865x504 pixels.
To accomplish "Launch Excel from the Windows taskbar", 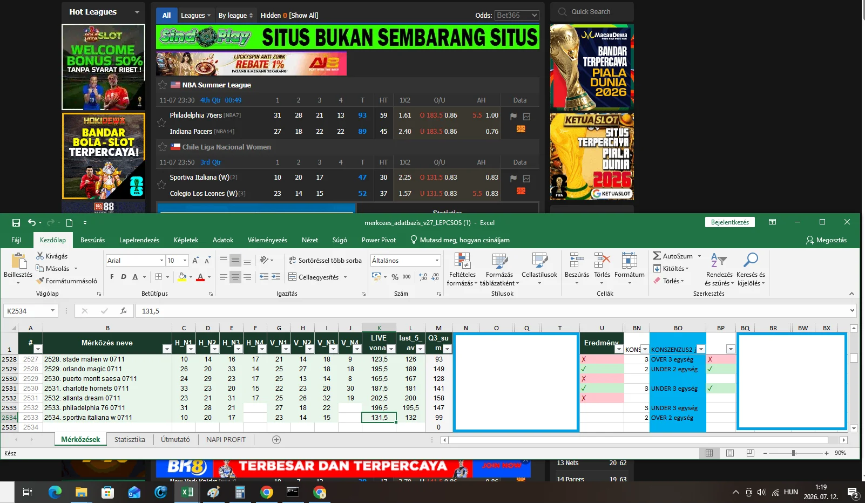I will (x=187, y=492).
